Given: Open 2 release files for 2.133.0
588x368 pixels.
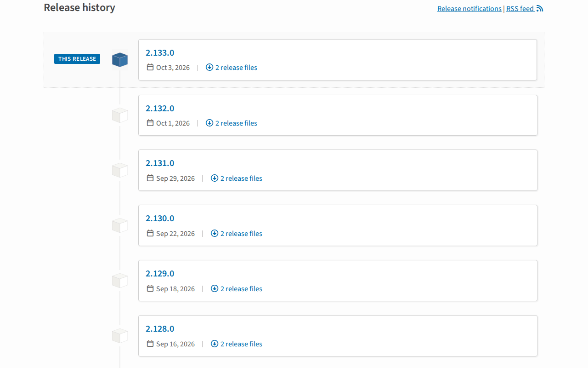Looking at the screenshot, I should coord(236,68).
